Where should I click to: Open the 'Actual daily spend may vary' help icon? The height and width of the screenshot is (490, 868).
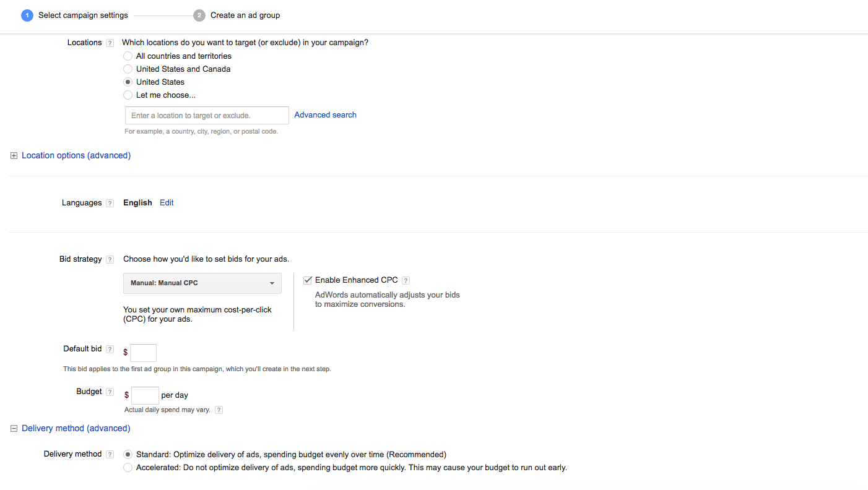pos(219,410)
